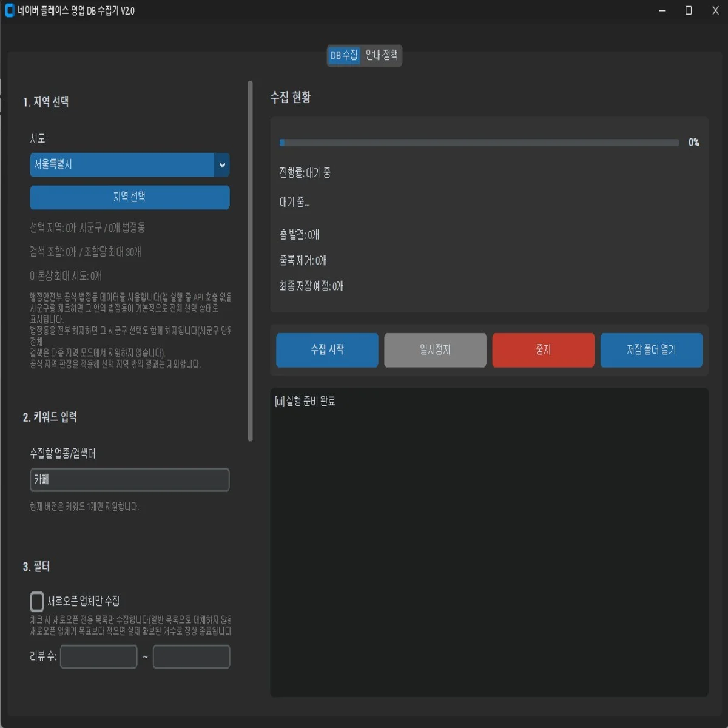Click the 중복 제거: 0개 text

[303, 261]
